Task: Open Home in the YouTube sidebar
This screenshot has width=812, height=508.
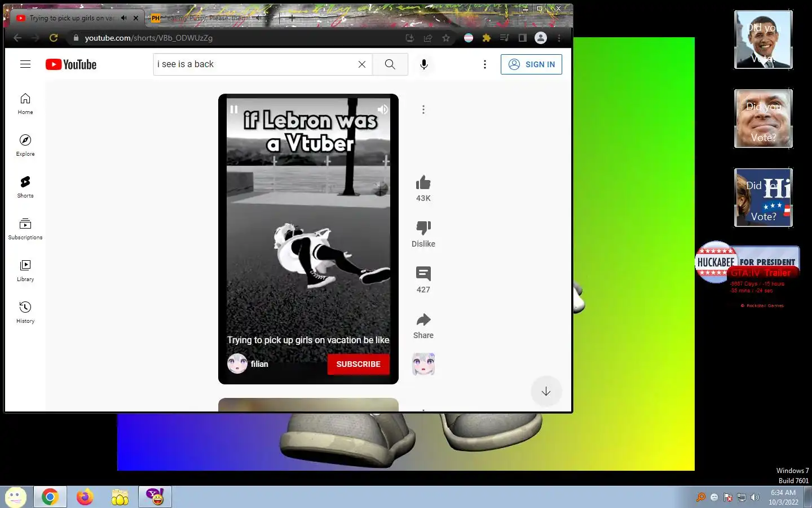Action: click(25, 104)
